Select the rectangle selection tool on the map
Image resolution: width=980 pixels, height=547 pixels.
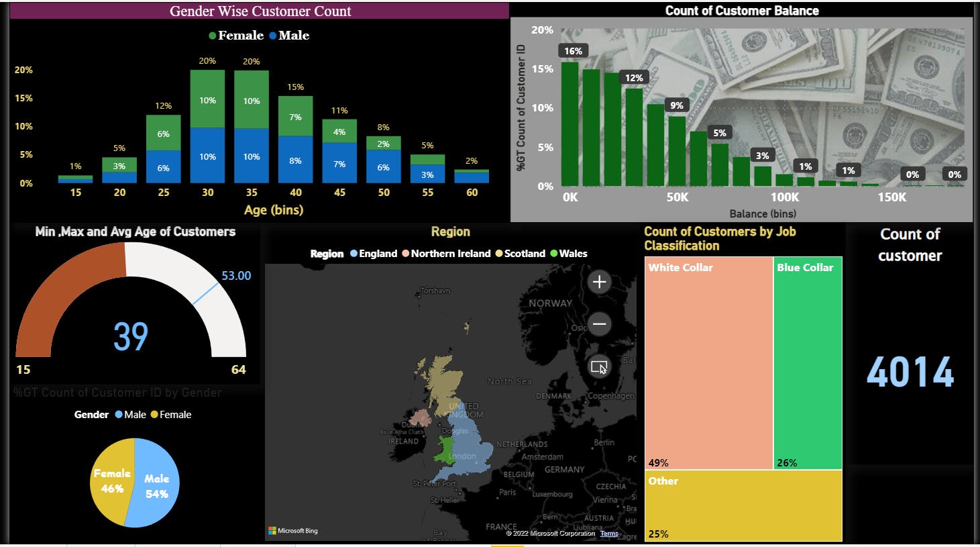click(x=599, y=366)
